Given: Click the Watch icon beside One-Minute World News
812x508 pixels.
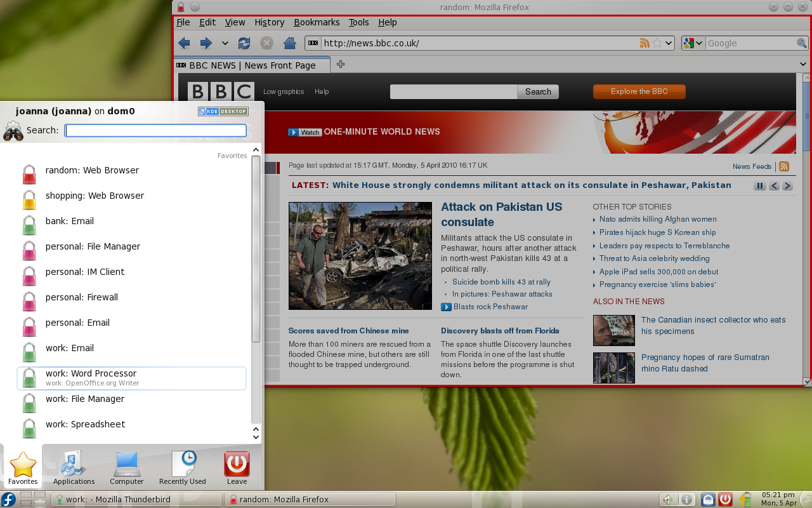Looking at the screenshot, I should tap(304, 132).
